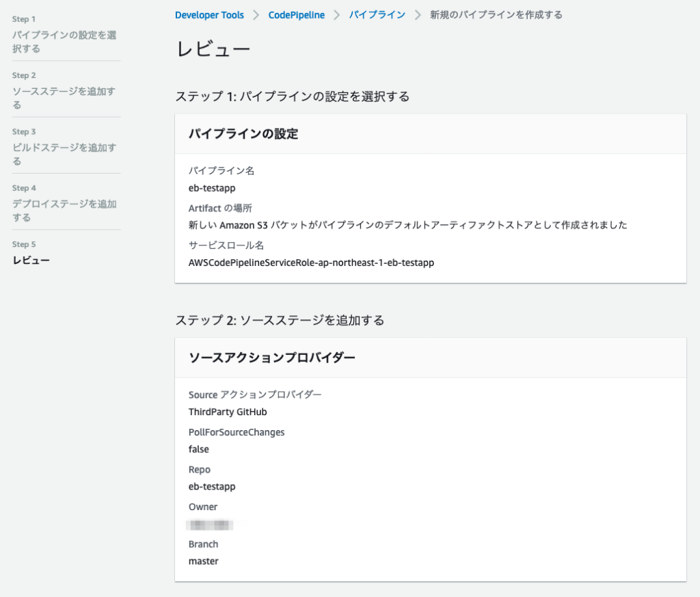
Task: Click the Developer Tools breadcrumb link
Action: [x=209, y=14]
